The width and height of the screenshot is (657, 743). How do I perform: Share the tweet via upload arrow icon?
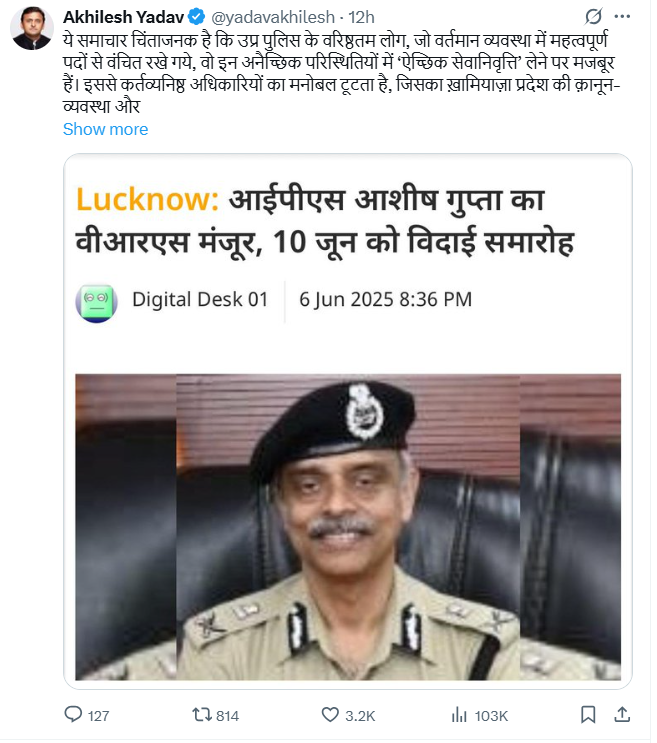pyautogui.click(x=622, y=714)
